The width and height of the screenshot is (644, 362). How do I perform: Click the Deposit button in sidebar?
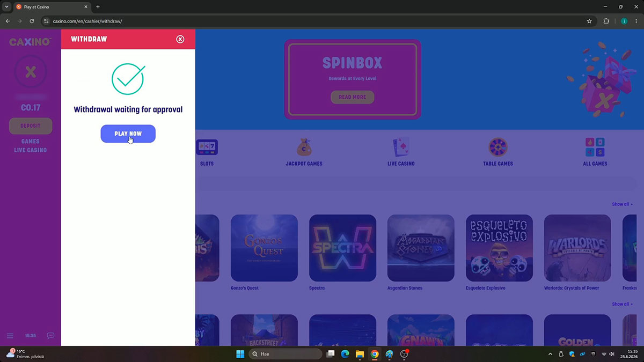31,126
